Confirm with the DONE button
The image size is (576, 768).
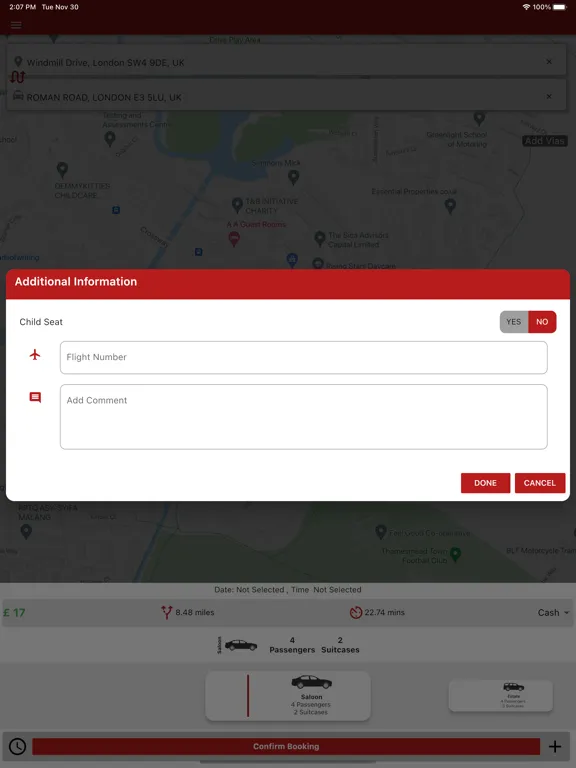485,483
